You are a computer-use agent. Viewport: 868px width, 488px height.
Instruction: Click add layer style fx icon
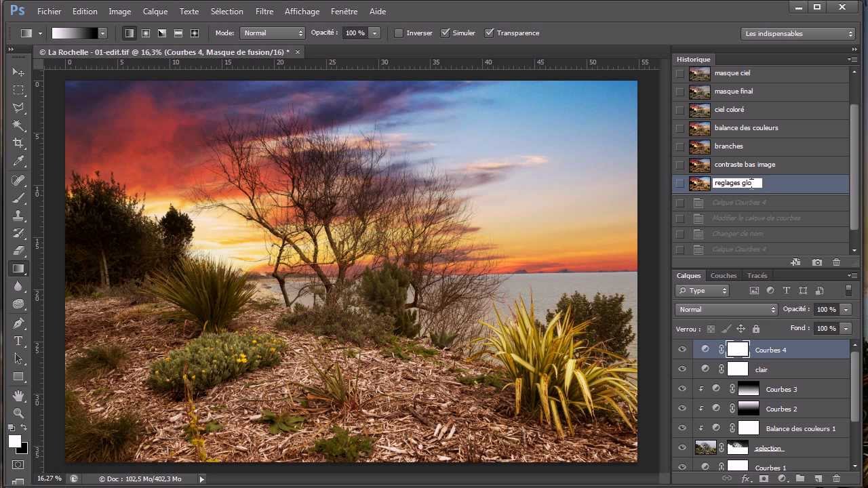746,479
